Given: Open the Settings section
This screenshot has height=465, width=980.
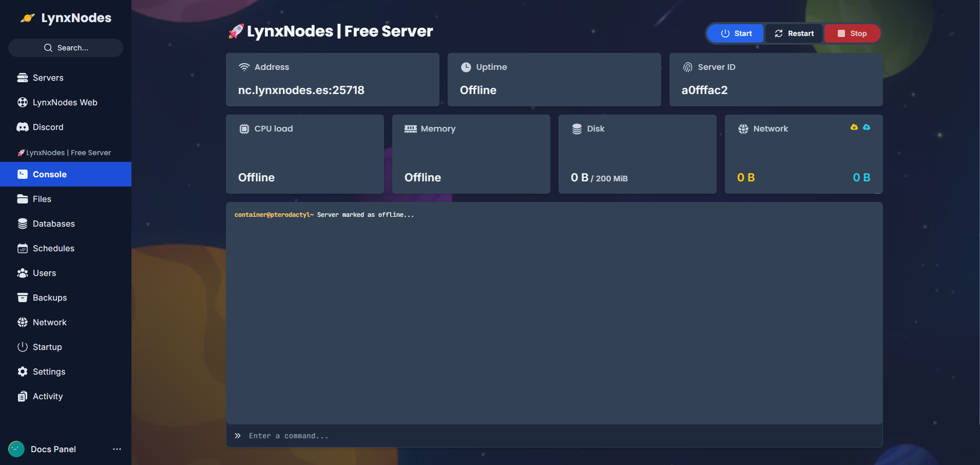Looking at the screenshot, I should 66,371.
